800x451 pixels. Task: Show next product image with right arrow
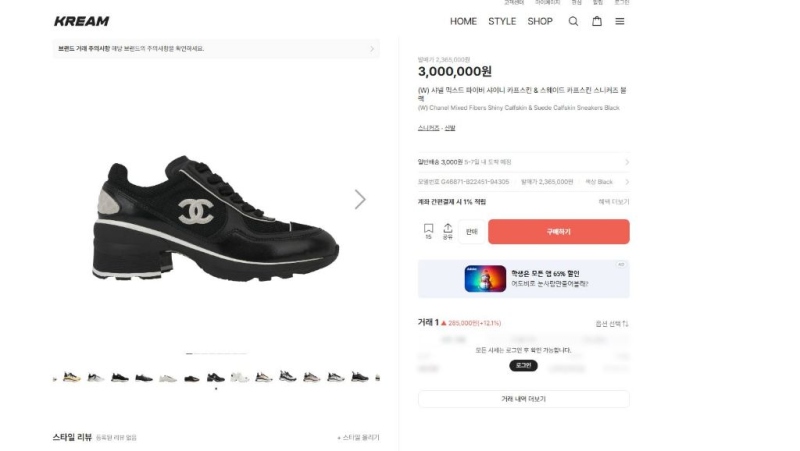coord(360,199)
